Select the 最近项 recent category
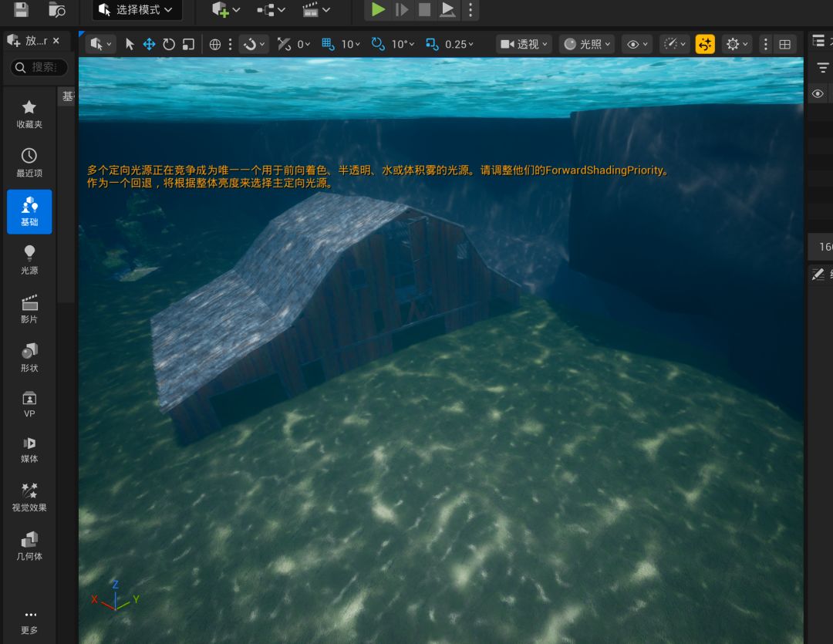 click(29, 164)
